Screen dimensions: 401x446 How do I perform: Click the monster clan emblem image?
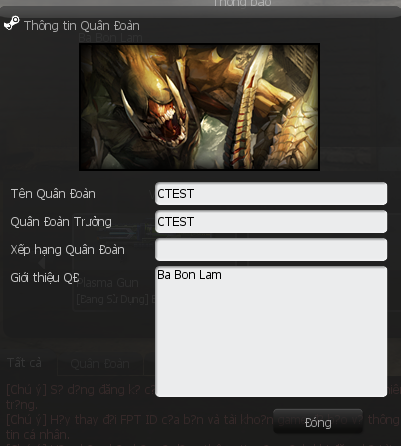pos(199,107)
